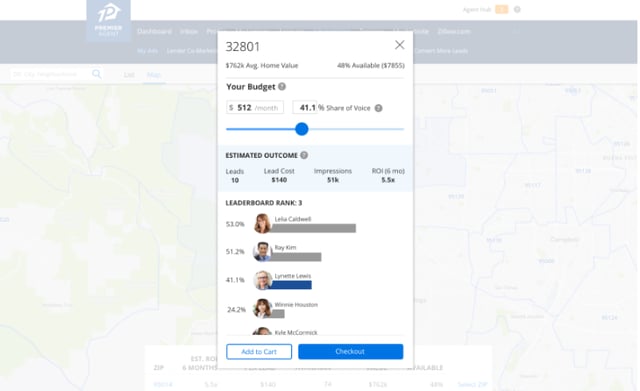The height and width of the screenshot is (391, 640).
Task: Click the Share of Voice help icon
Action: click(x=378, y=108)
